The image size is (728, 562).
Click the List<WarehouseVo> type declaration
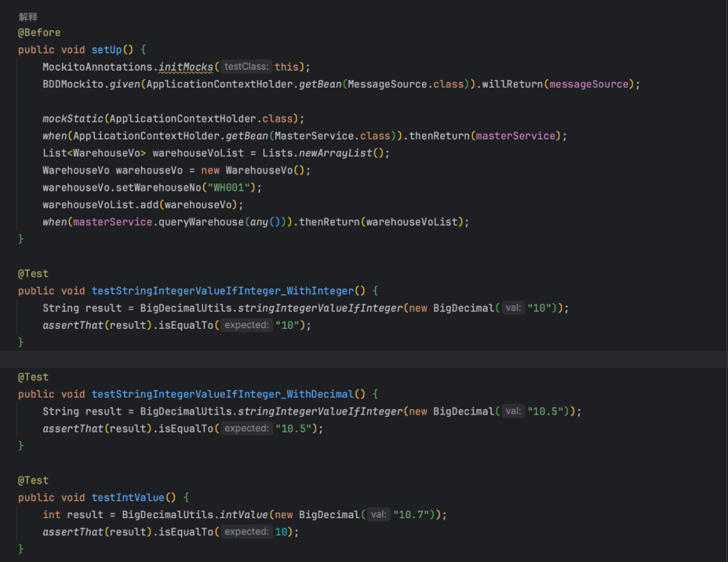pos(94,153)
